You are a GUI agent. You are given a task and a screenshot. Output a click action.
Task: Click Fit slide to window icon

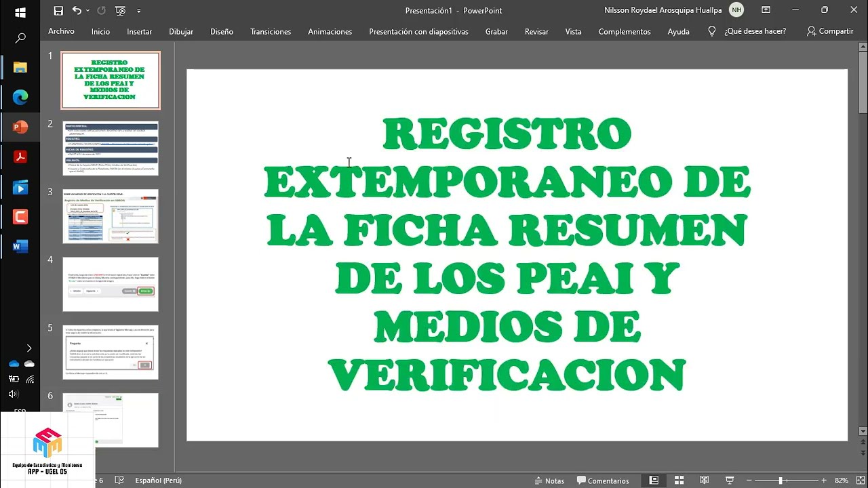[861, 481]
